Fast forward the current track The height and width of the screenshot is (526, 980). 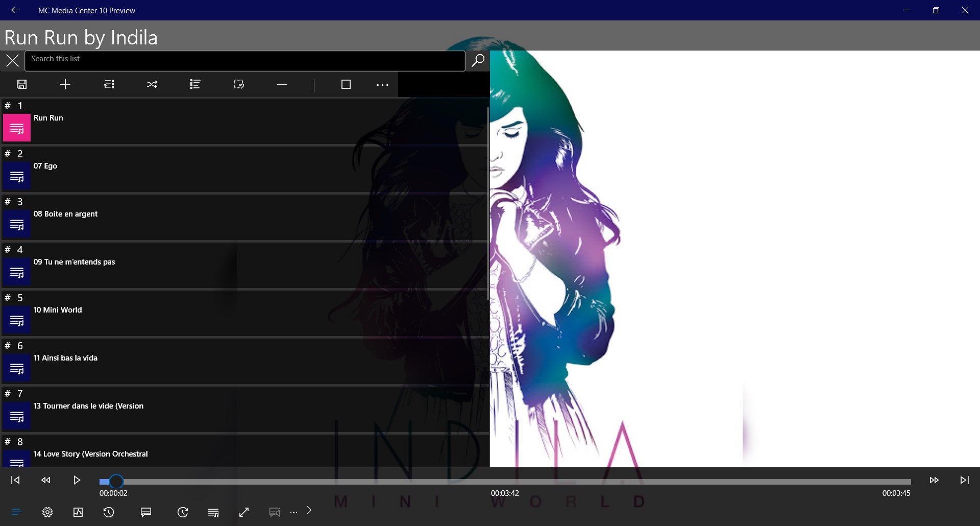(x=934, y=480)
